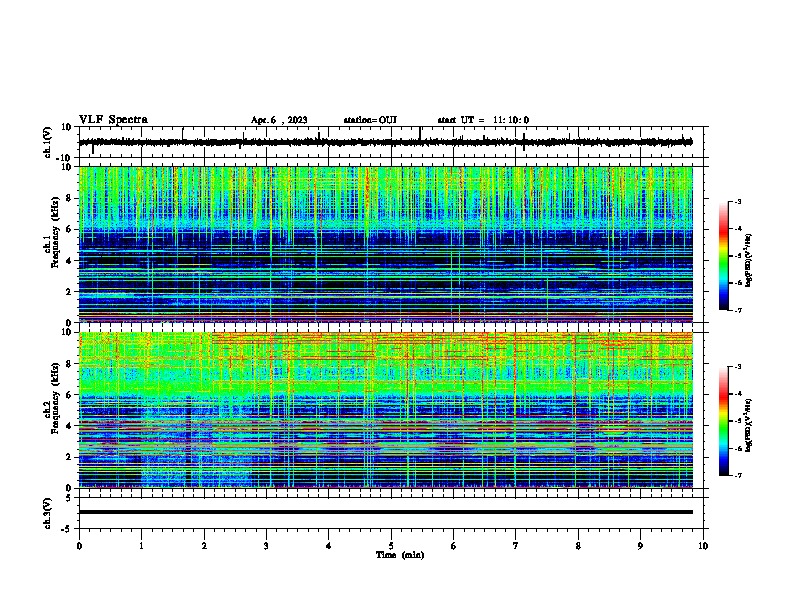Click the date label "Apr. 6 , 2023"
The image size is (792, 612).
click(279, 120)
